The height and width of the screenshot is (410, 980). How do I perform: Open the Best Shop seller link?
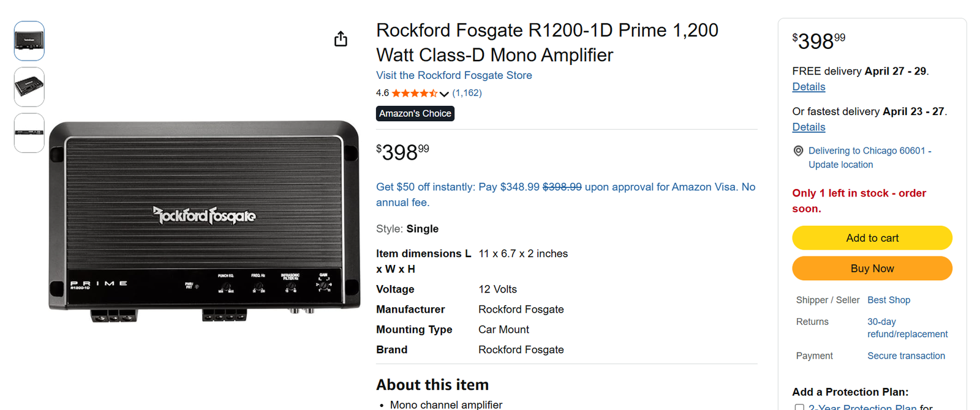pyautogui.click(x=888, y=300)
